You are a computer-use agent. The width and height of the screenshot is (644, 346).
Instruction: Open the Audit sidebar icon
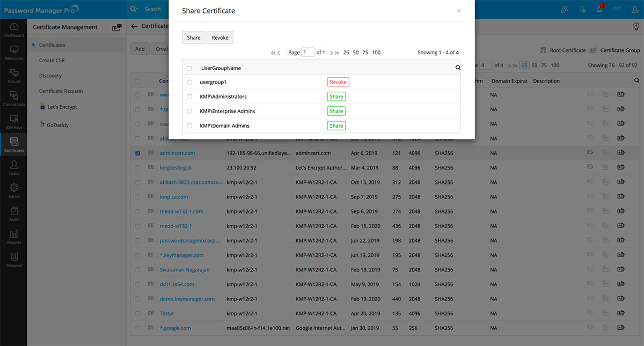point(14,214)
